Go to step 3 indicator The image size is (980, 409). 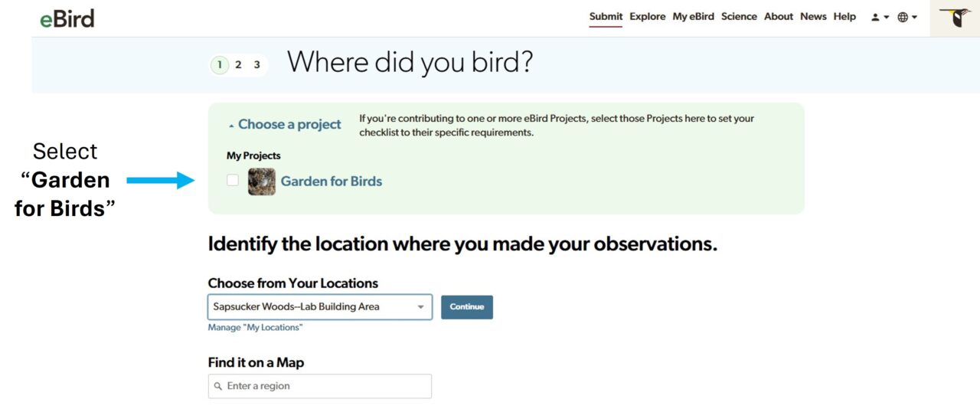click(x=256, y=64)
